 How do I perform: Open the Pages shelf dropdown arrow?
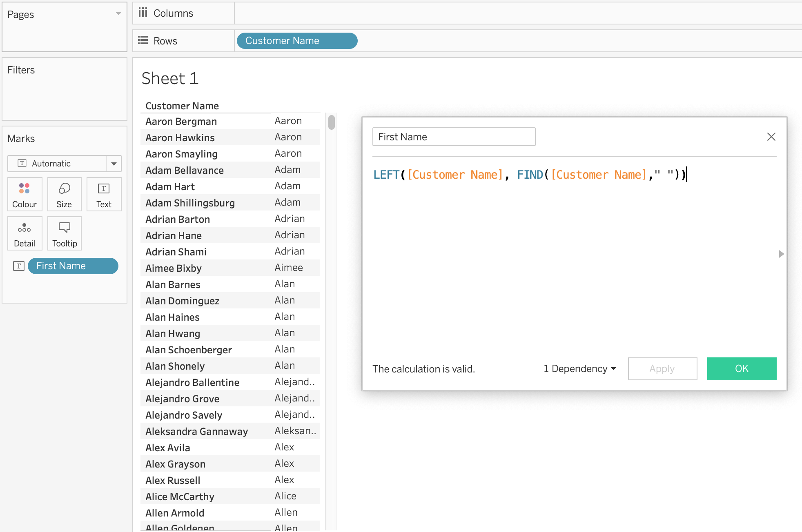[x=118, y=14]
